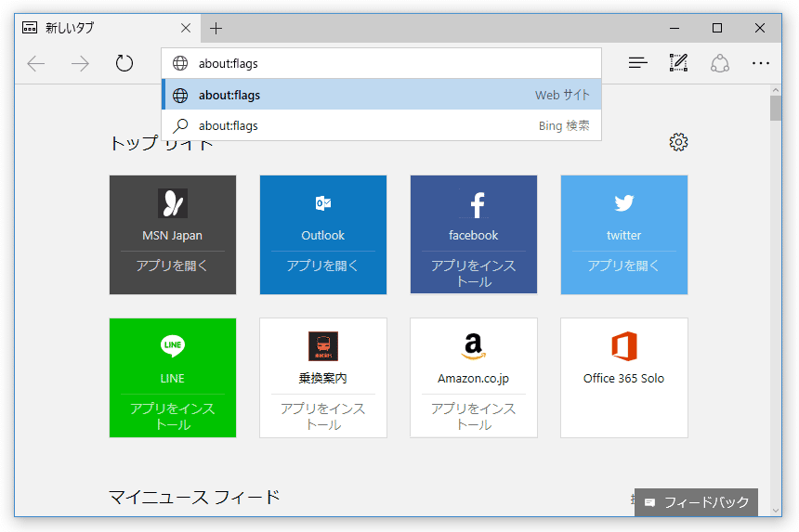Open Outlook アプリを開く link
Viewport: 799px width, 532px height.
(x=323, y=266)
